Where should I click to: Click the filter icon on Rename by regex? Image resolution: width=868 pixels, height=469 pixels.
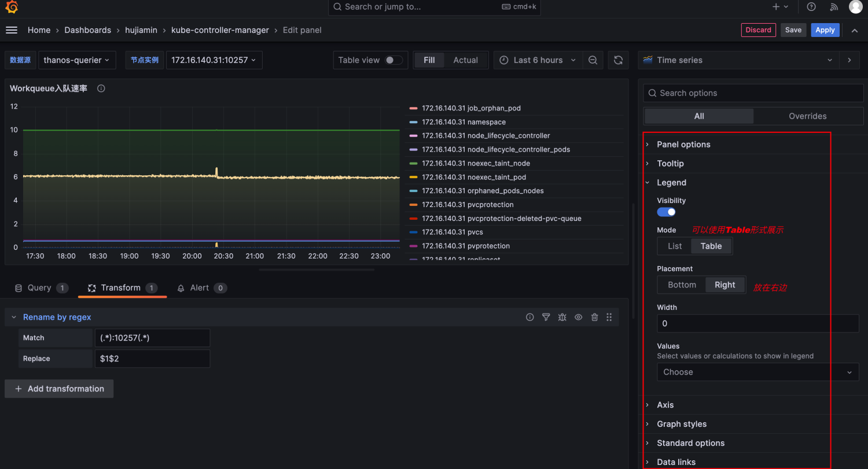point(546,317)
